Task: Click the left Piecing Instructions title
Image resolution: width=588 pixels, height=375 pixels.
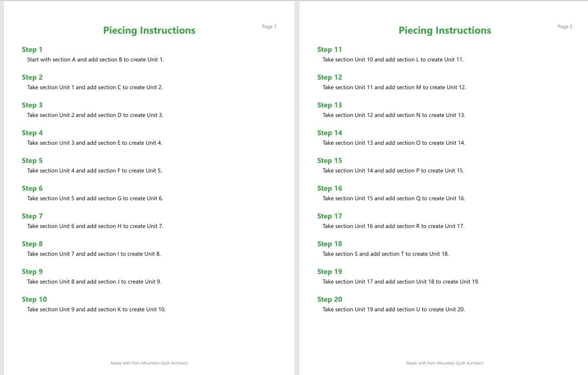Action: [149, 30]
